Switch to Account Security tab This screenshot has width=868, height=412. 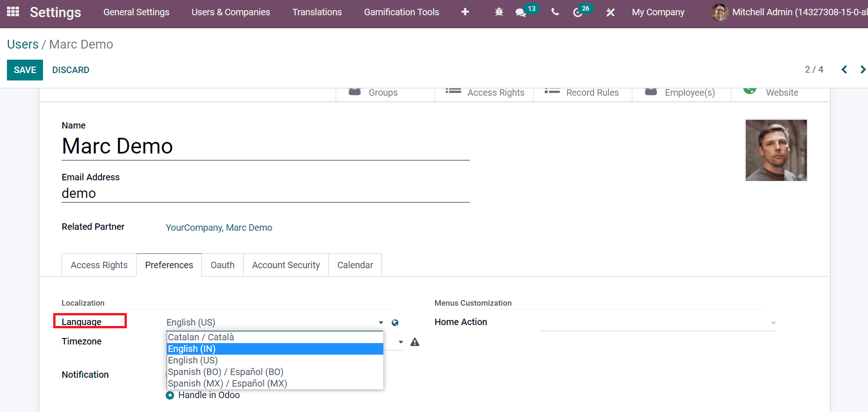[x=286, y=265]
